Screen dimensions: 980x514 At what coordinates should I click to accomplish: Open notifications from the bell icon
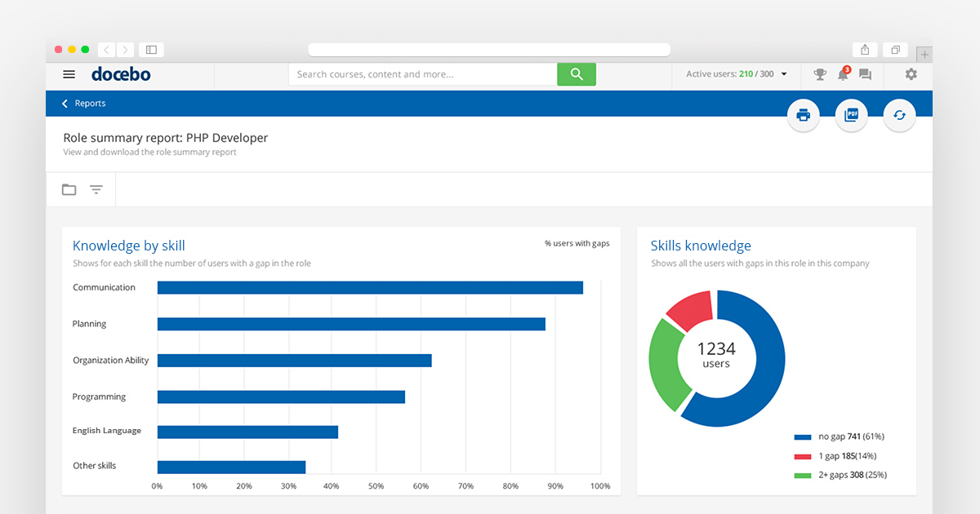click(842, 74)
